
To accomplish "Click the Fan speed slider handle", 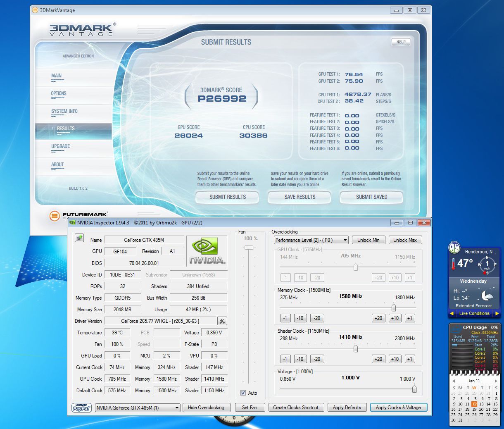I will click(249, 248).
